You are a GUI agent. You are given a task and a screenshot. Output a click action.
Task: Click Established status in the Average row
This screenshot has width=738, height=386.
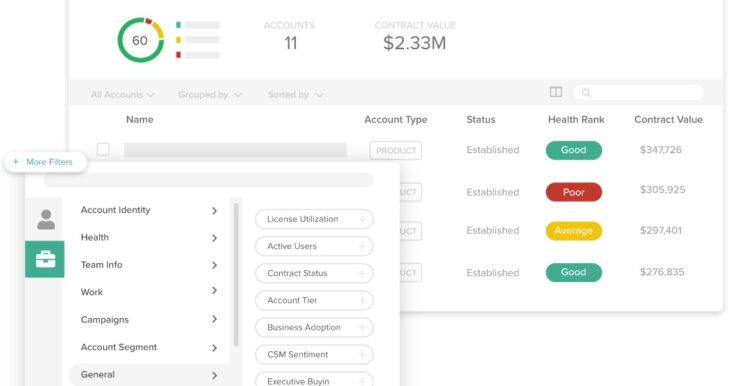tap(493, 230)
